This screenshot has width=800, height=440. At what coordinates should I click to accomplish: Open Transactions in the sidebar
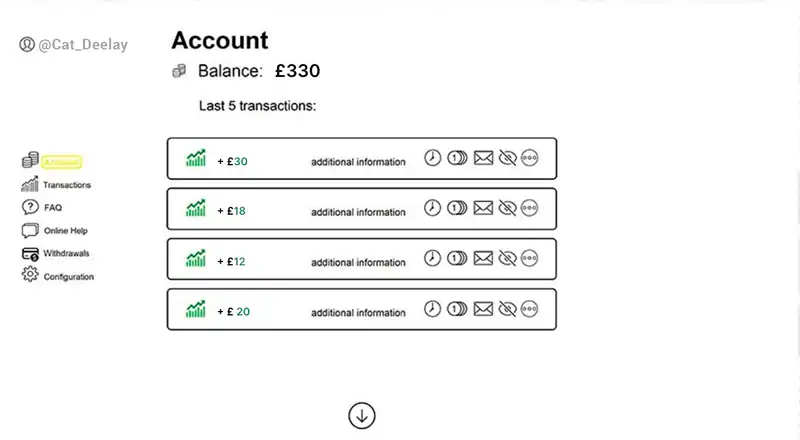[x=66, y=185]
